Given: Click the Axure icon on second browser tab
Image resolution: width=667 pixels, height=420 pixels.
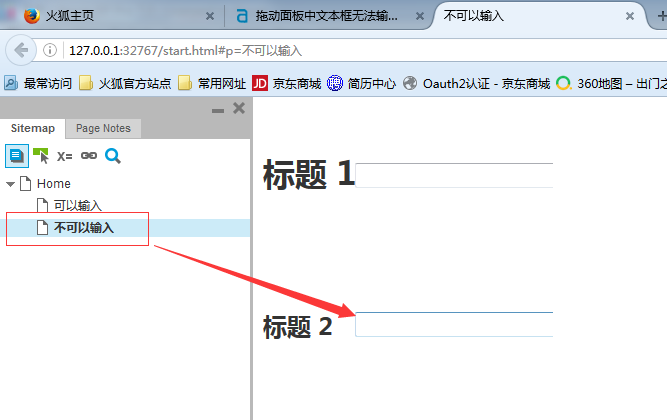Looking at the screenshot, I should pyautogui.click(x=242, y=16).
